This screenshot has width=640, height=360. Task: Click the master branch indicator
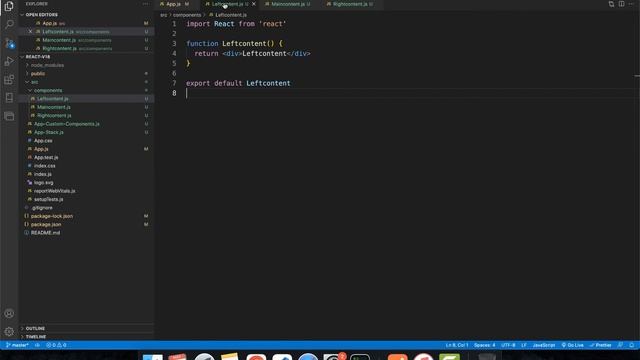(x=17, y=345)
